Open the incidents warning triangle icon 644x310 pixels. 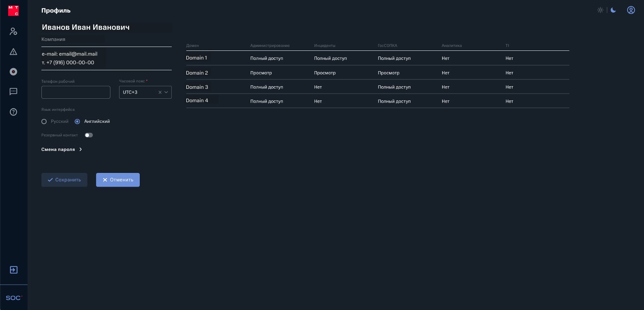click(13, 52)
